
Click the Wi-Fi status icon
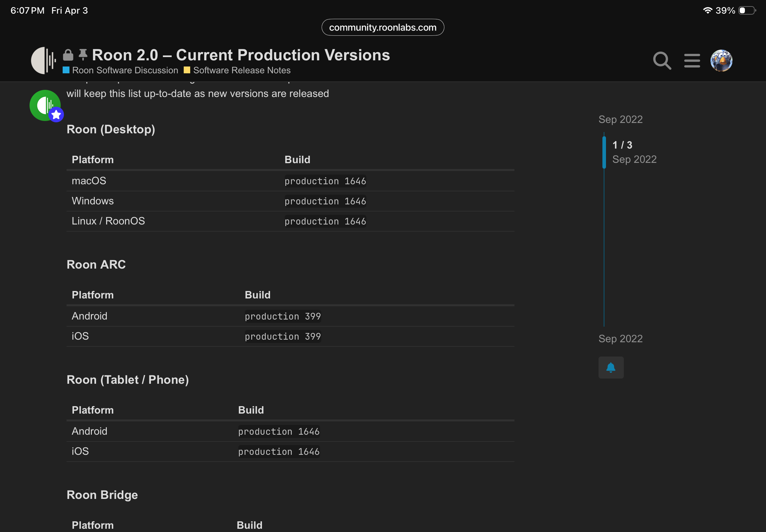[707, 10]
